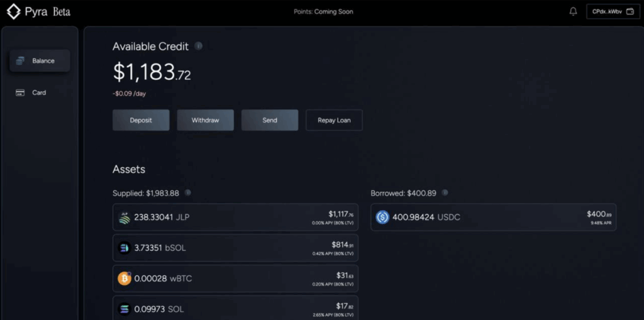Click the 0.42% APY (80% LTV) text
644x320 pixels.
tap(333, 254)
